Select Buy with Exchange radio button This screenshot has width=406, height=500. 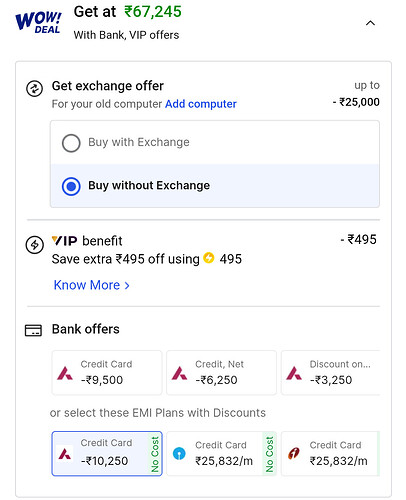71,143
